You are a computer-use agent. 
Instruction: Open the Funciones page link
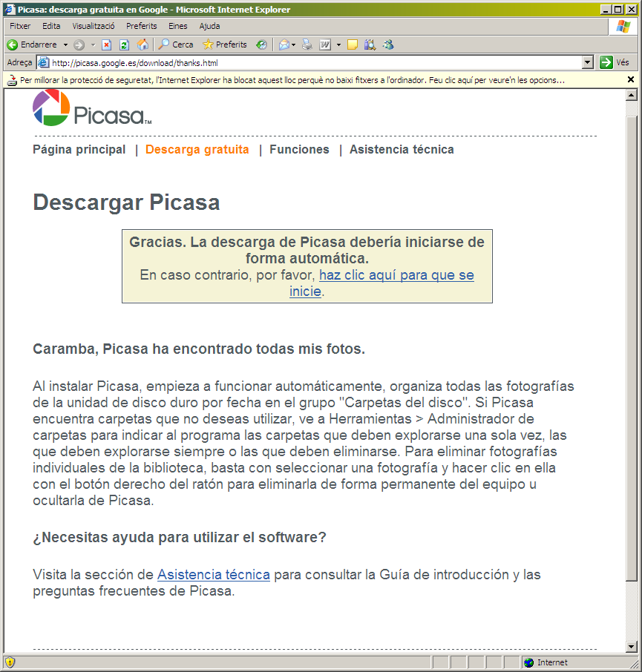pos(299,150)
